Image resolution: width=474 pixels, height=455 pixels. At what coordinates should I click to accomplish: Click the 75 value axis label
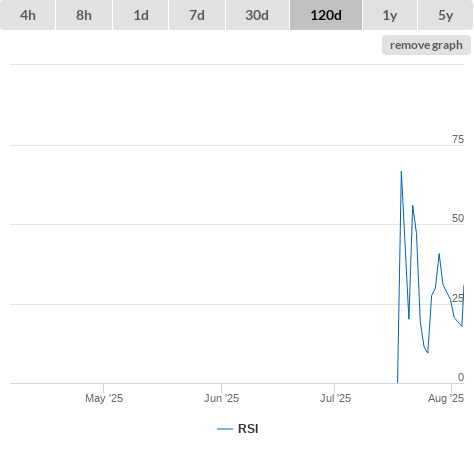point(458,139)
